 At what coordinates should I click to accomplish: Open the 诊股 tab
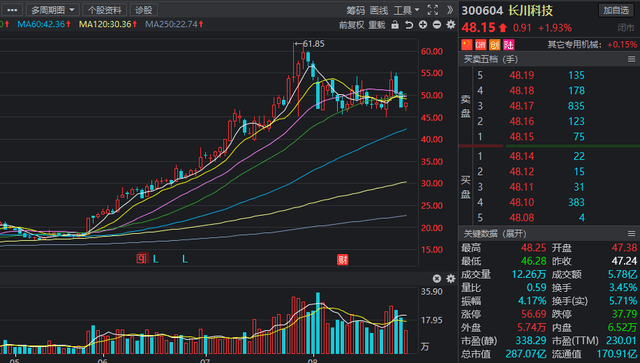(143, 10)
